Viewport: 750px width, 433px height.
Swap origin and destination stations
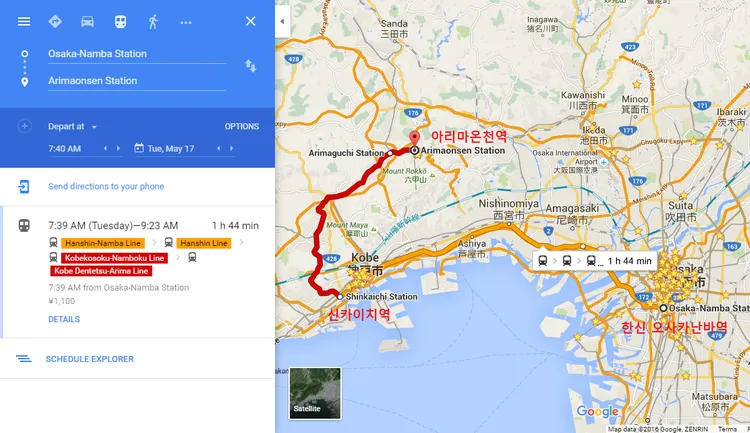(251, 66)
